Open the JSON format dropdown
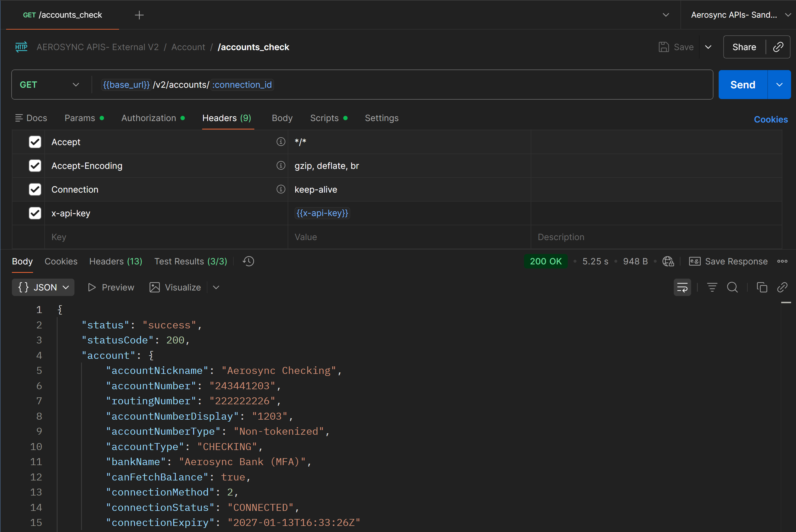796x532 pixels. tap(43, 287)
